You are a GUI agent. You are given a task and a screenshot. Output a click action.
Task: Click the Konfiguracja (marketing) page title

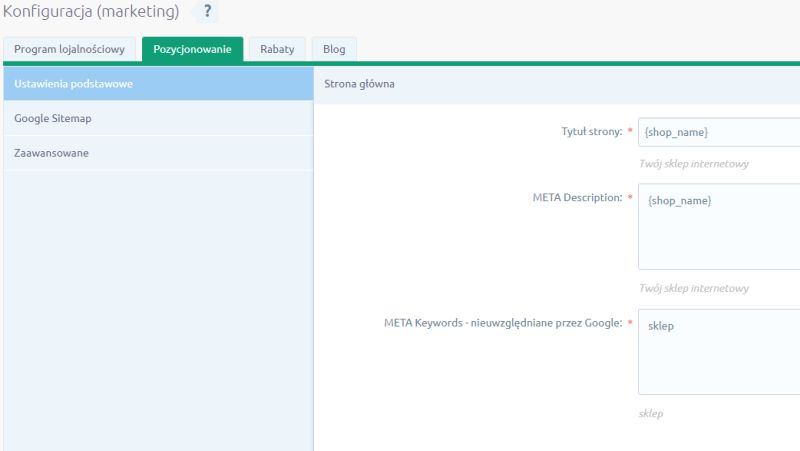tap(91, 11)
